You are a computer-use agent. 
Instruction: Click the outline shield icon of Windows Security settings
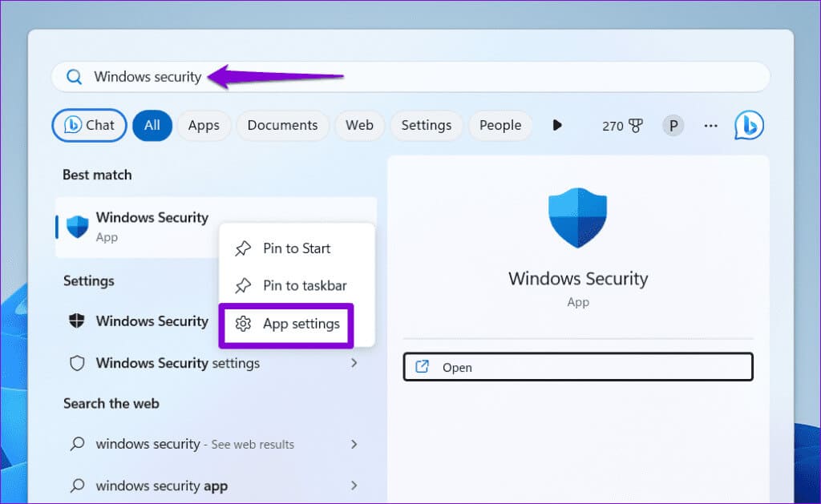click(77, 363)
